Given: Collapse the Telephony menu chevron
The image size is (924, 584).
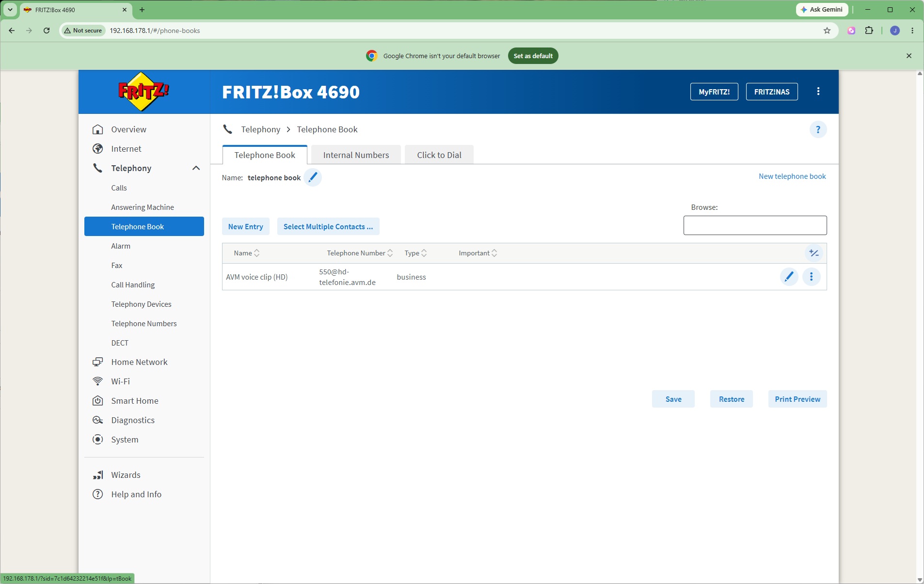Looking at the screenshot, I should click(x=196, y=168).
